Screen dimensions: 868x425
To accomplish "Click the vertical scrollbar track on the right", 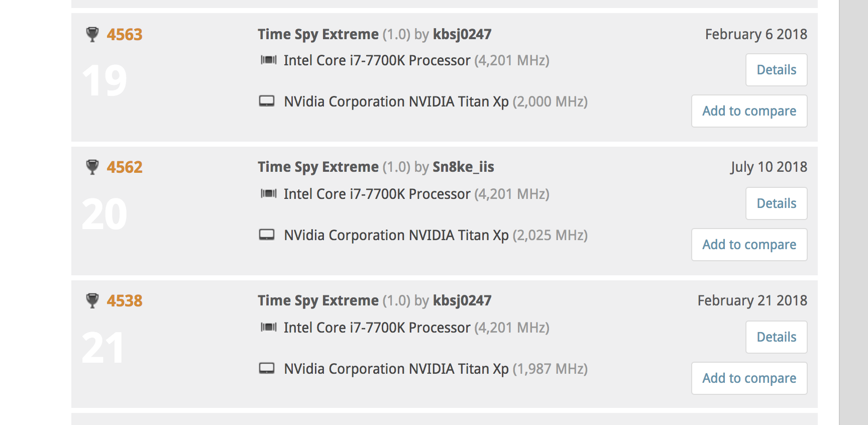I will 853,212.
